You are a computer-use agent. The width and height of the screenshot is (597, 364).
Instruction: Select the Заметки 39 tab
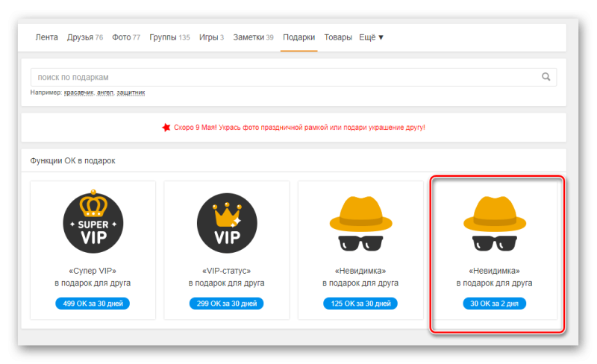pyautogui.click(x=253, y=37)
